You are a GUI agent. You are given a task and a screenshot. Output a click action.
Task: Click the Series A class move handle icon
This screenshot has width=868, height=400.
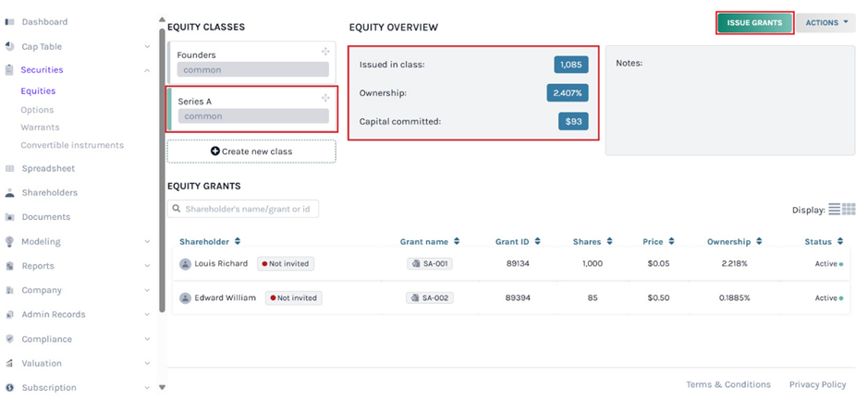tap(325, 98)
